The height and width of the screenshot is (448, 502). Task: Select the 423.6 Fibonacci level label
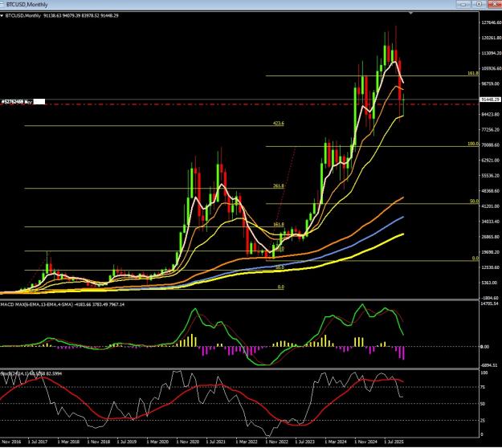(278, 123)
